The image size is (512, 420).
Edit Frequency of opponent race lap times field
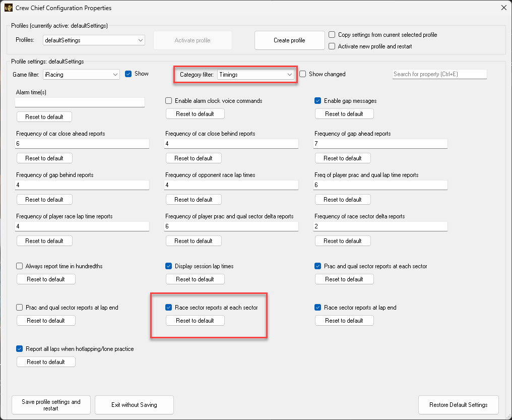(x=231, y=185)
